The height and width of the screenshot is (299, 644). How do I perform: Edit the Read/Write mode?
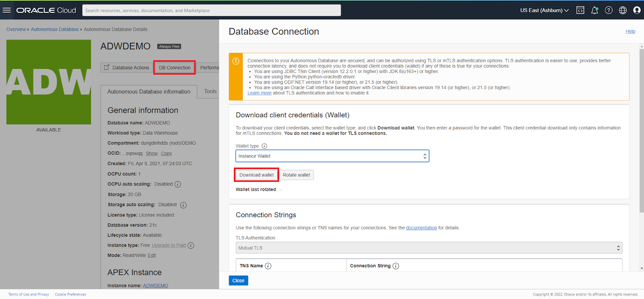point(152,255)
